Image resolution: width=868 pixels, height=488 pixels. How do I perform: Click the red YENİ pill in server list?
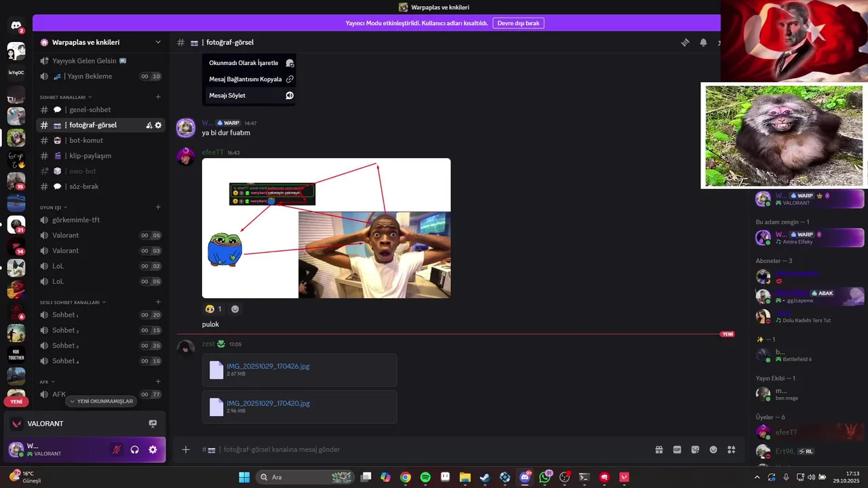tap(16, 401)
